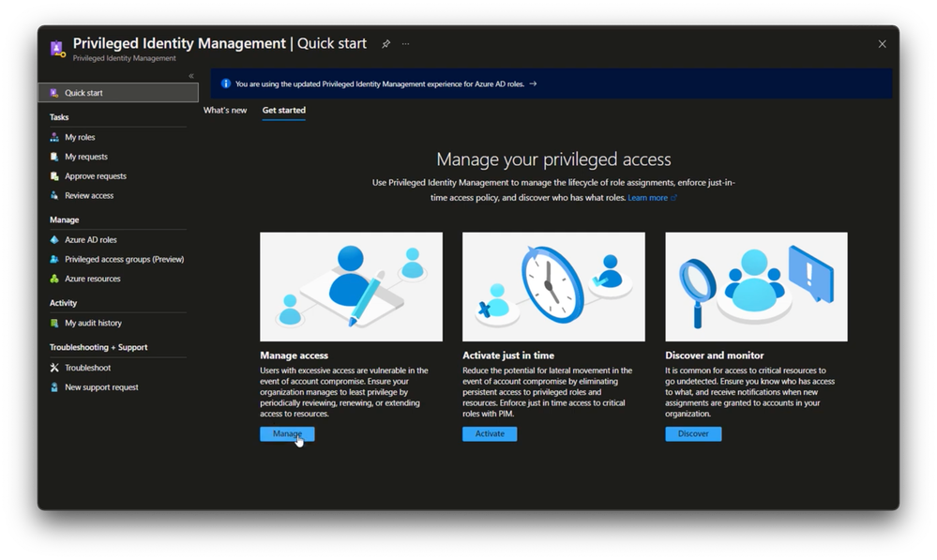The image size is (937, 560).
Task: Click the Discover button
Action: coord(693,434)
